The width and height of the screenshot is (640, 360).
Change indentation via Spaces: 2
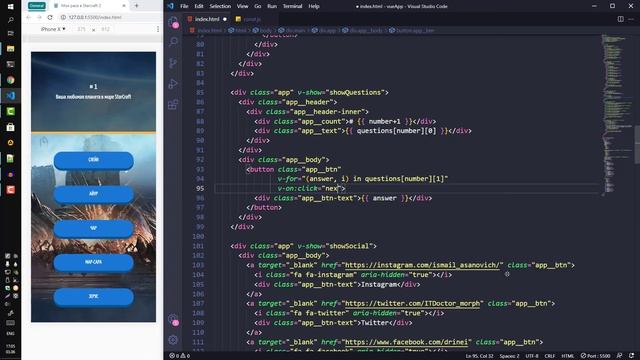(509, 356)
